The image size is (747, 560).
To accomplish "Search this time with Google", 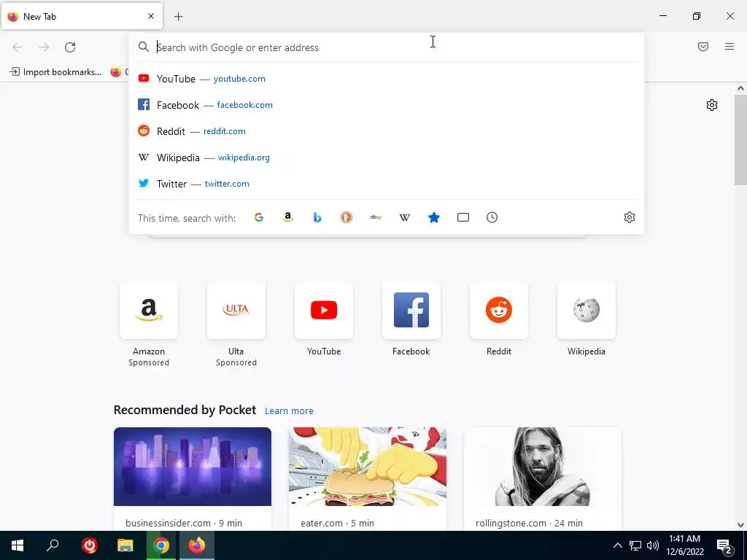I will (259, 217).
